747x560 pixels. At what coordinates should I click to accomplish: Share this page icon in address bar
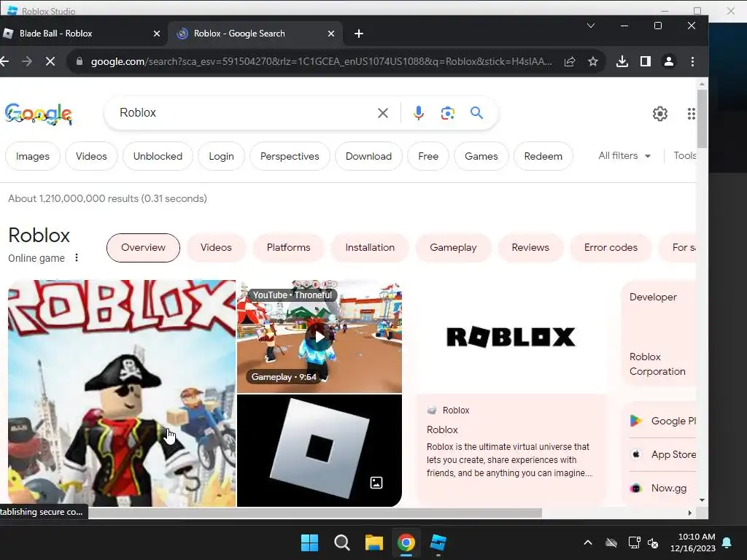pos(570,61)
